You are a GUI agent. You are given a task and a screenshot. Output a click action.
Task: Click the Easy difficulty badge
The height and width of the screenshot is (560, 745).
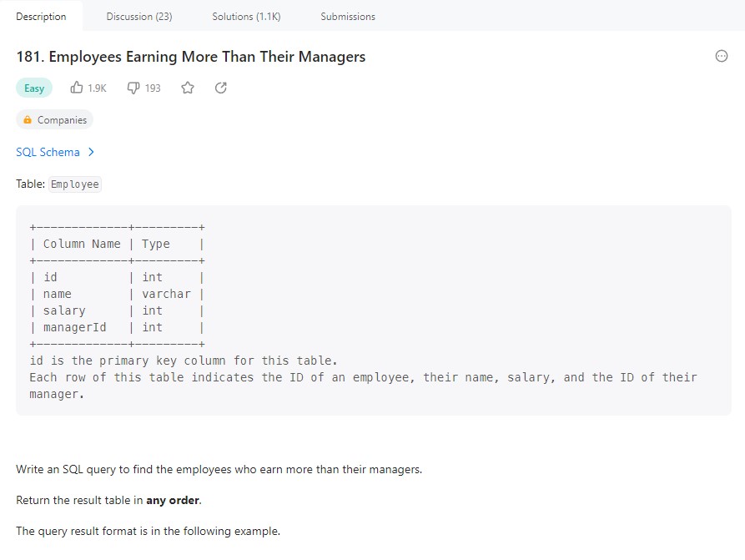(34, 88)
